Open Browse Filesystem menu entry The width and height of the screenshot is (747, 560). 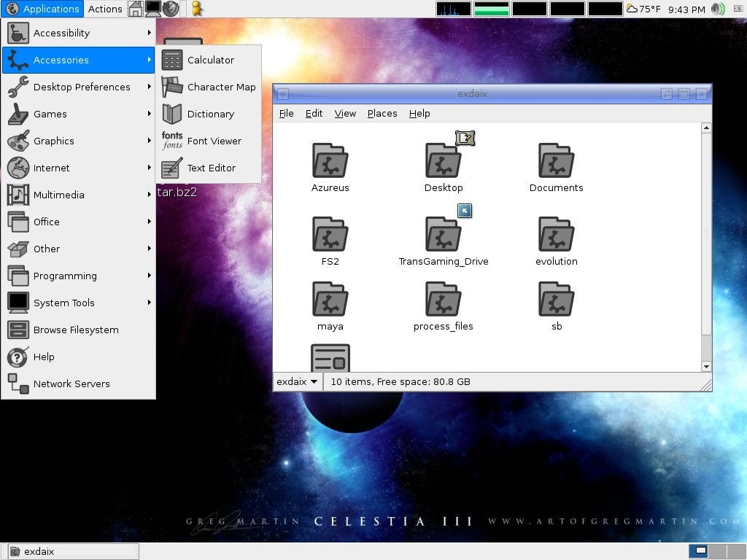79,330
